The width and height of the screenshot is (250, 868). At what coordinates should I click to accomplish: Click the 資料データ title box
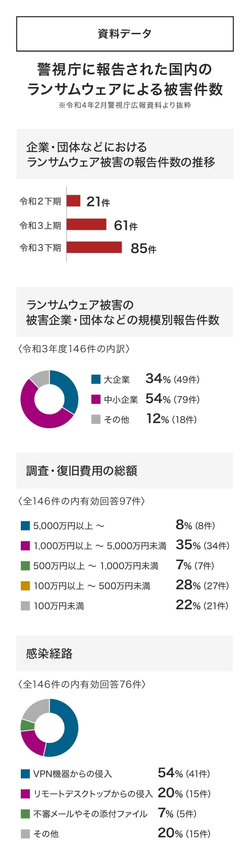point(125,34)
